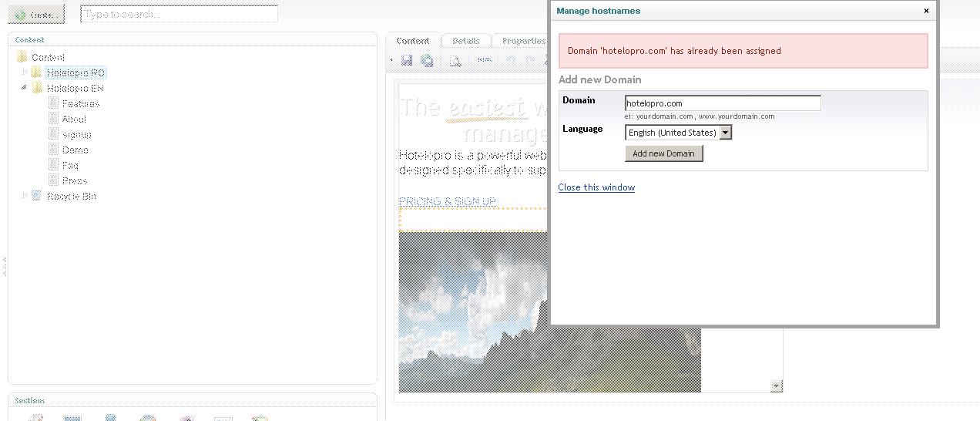Switch to the Properties tab
980x421 pixels.
(x=522, y=41)
